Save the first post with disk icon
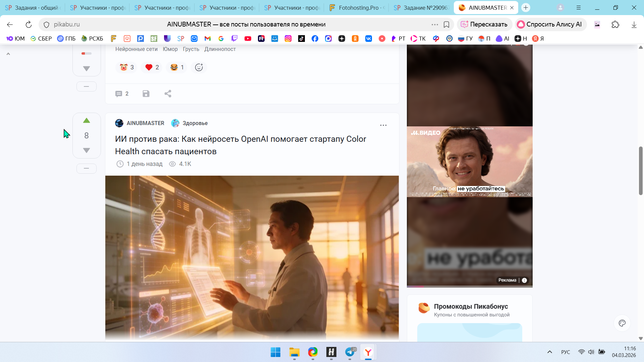644x362 pixels. pos(146,94)
